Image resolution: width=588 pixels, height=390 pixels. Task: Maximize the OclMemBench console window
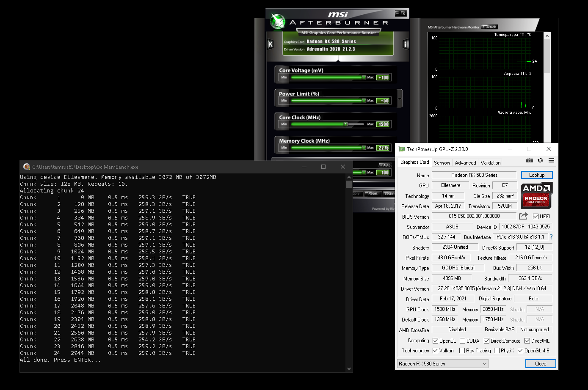click(x=323, y=167)
